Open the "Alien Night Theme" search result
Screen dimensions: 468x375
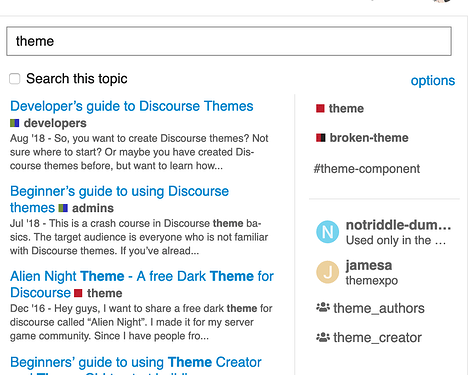coord(142,284)
